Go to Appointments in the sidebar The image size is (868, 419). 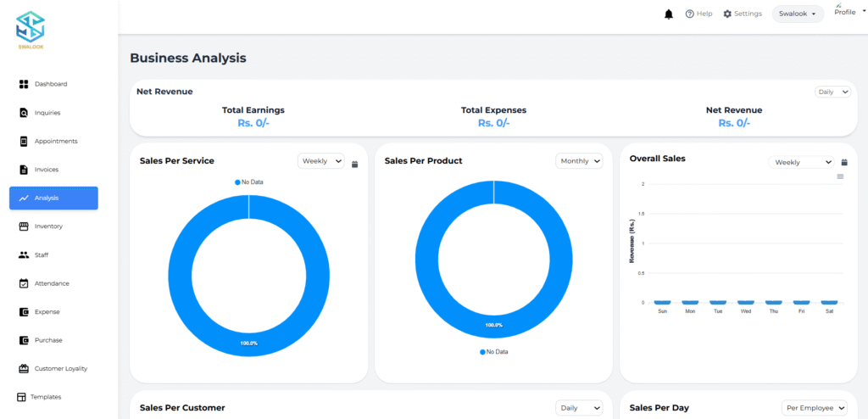tap(55, 141)
